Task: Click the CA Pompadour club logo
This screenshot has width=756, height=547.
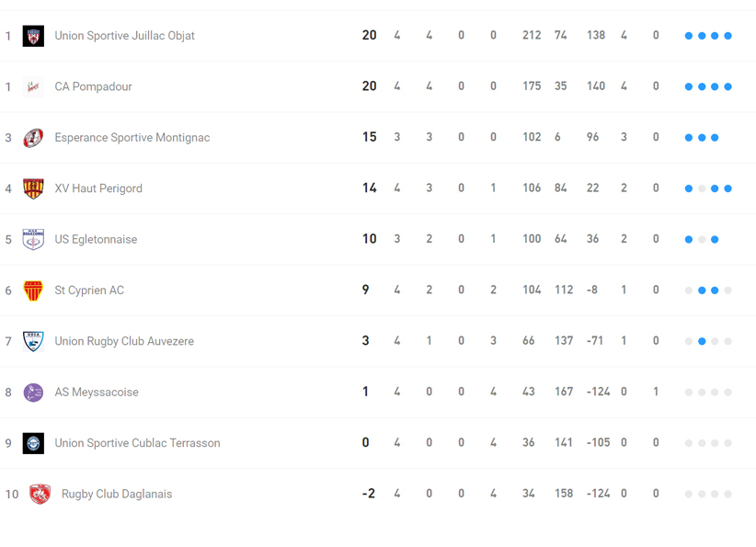Action: [33, 86]
